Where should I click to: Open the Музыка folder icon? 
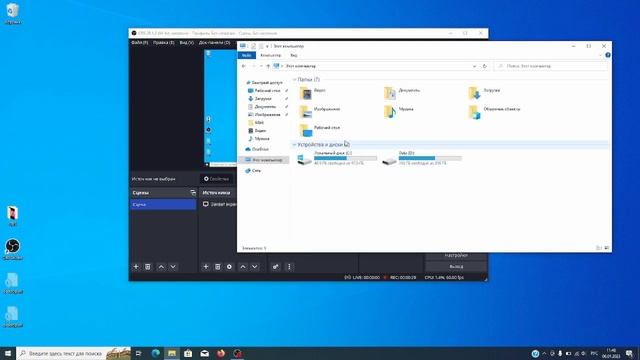coord(390,112)
